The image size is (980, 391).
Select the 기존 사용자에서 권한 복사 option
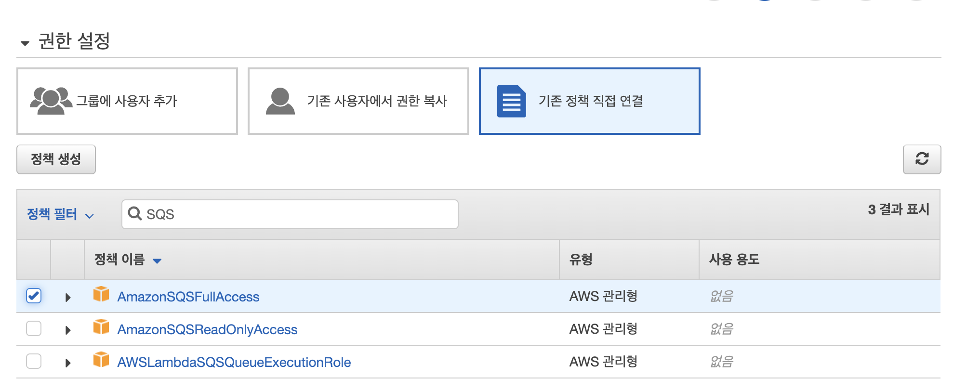pos(358,101)
